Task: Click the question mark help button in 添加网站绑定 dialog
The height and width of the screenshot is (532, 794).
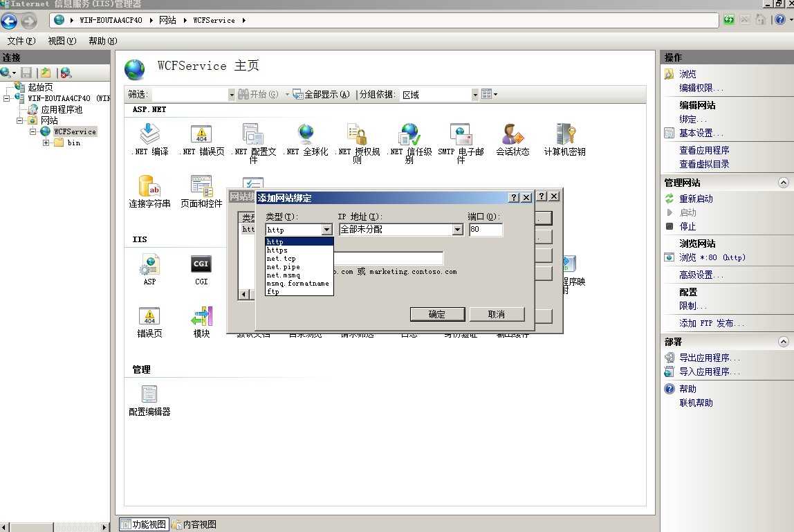Action: [513, 198]
